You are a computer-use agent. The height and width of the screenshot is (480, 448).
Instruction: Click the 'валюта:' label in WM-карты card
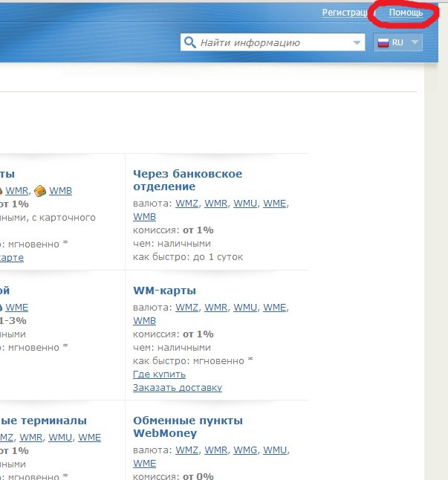click(152, 308)
